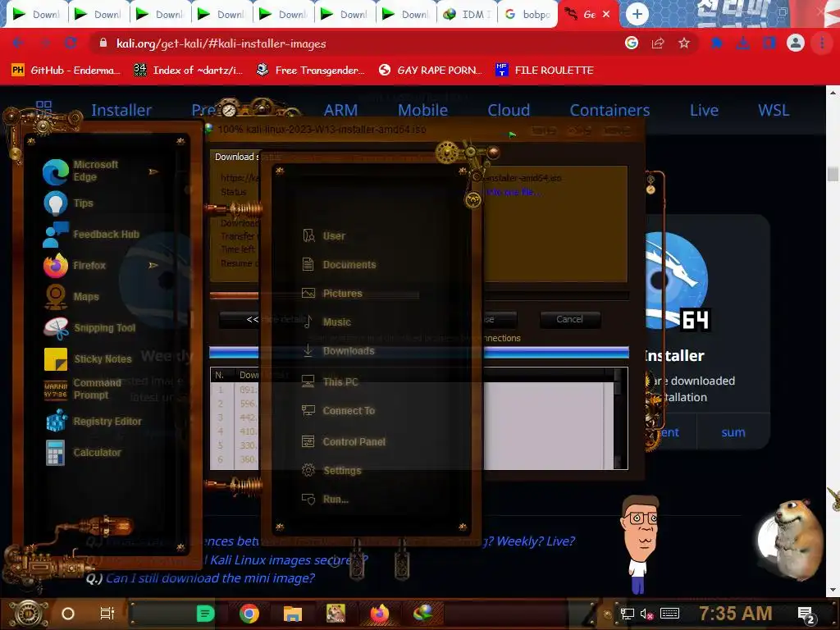The width and height of the screenshot is (840, 630).
Task: Expand the Firefox jump list arrow
Action: 153,265
